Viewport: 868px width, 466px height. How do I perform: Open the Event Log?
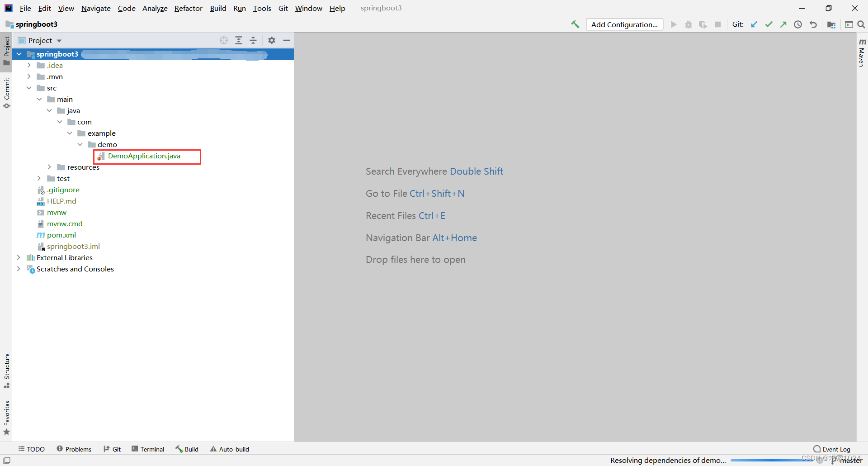coord(832,449)
